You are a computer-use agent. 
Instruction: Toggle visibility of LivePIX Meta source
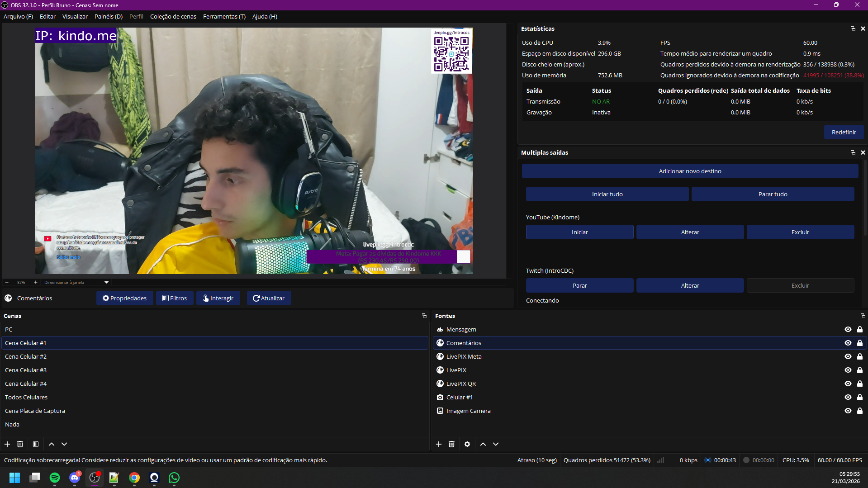point(848,356)
